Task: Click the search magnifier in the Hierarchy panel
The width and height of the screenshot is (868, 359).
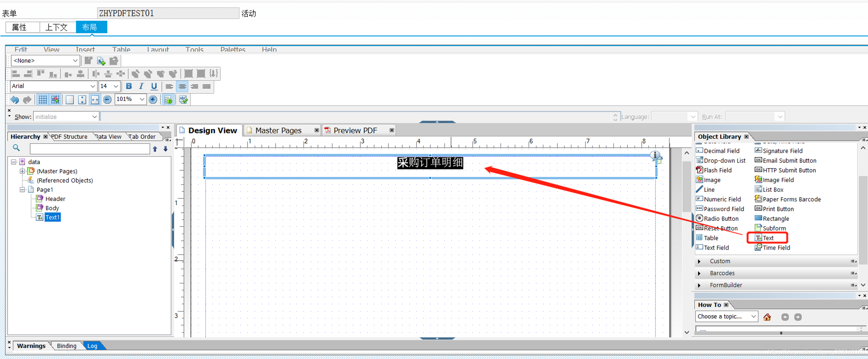Action: pos(16,147)
